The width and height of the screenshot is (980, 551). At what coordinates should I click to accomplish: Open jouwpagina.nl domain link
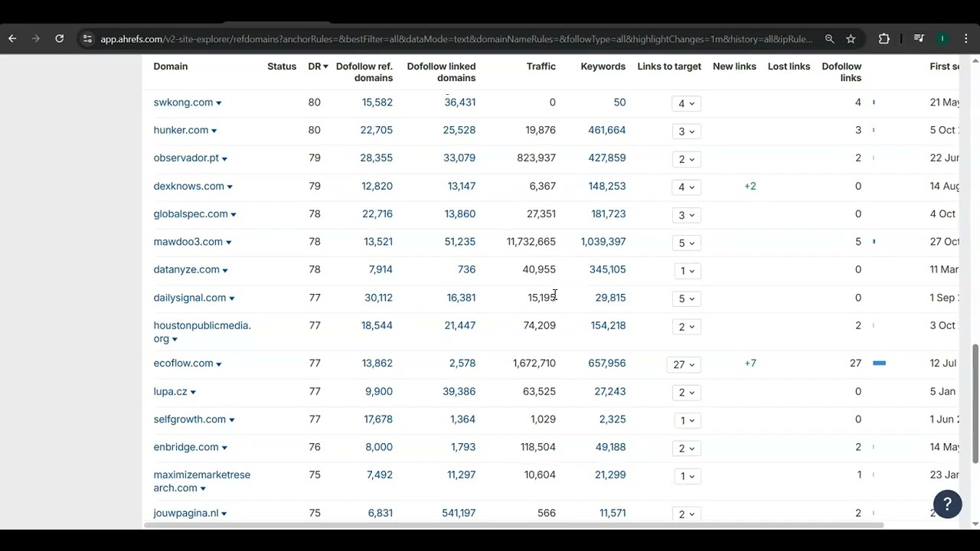click(x=185, y=514)
